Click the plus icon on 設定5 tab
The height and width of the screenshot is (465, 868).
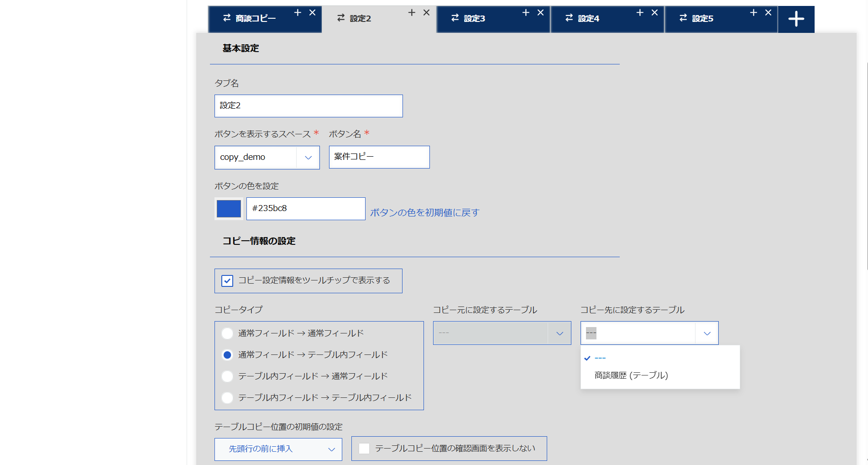753,13
